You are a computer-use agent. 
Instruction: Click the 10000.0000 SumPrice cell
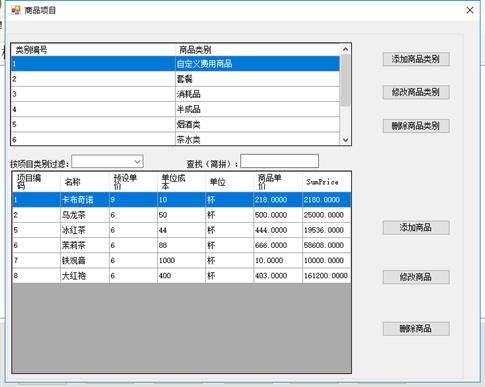click(327, 260)
